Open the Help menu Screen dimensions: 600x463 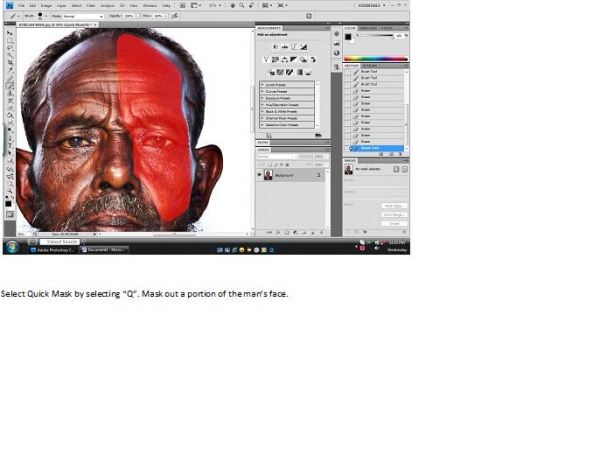(x=166, y=6)
